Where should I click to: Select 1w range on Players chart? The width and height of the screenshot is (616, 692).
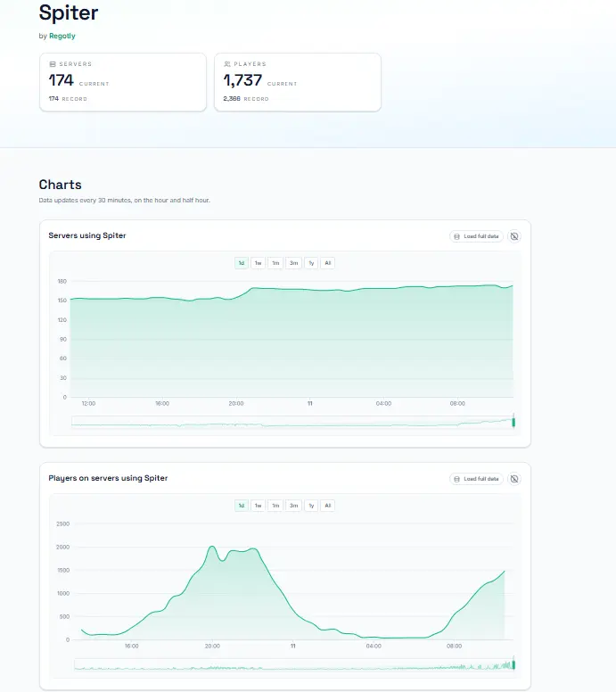point(259,506)
